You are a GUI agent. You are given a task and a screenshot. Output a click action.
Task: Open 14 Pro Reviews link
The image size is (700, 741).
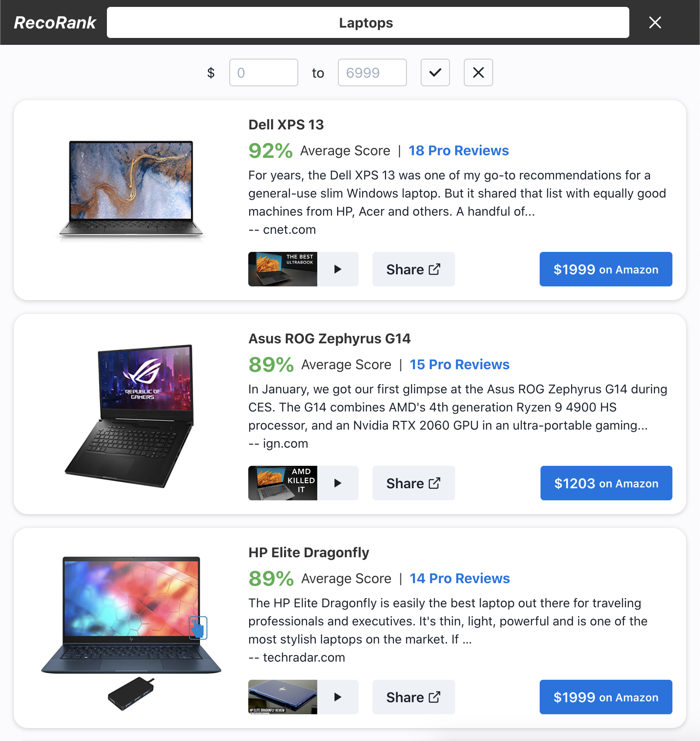point(459,578)
